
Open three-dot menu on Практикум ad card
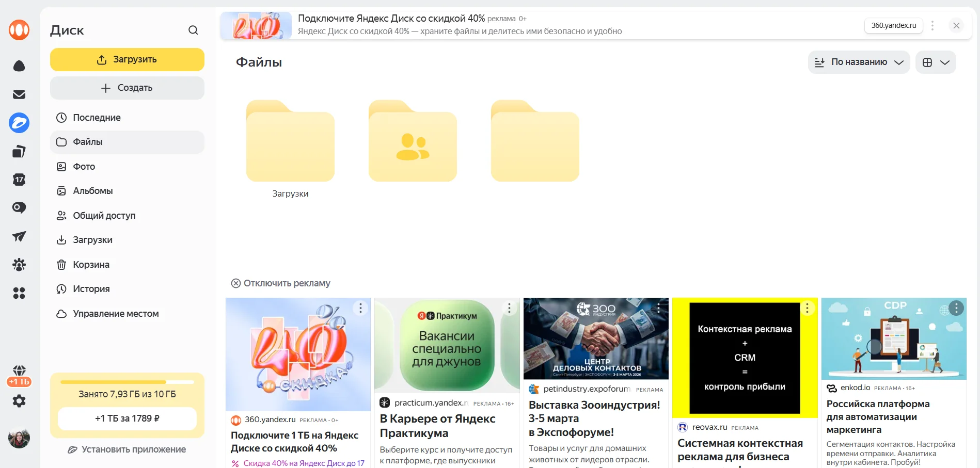click(x=509, y=308)
